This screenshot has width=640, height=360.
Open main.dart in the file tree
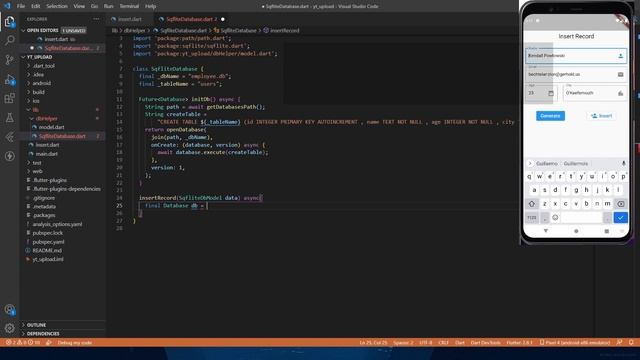click(x=47, y=154)
